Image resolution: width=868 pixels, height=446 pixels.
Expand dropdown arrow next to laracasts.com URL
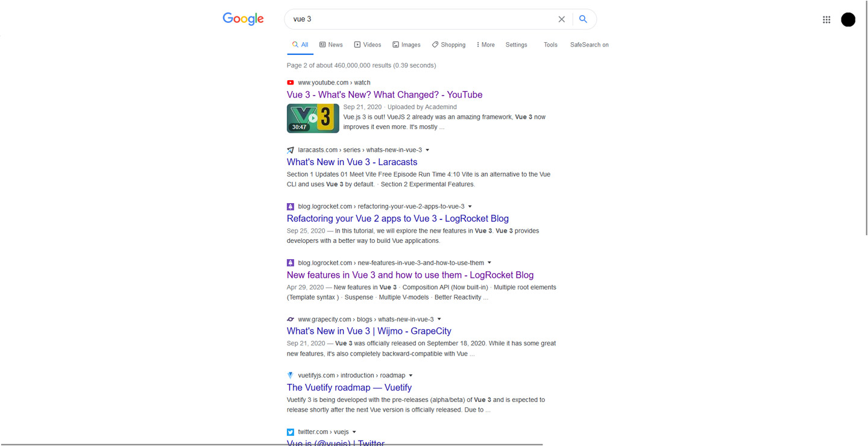point(427,150)
